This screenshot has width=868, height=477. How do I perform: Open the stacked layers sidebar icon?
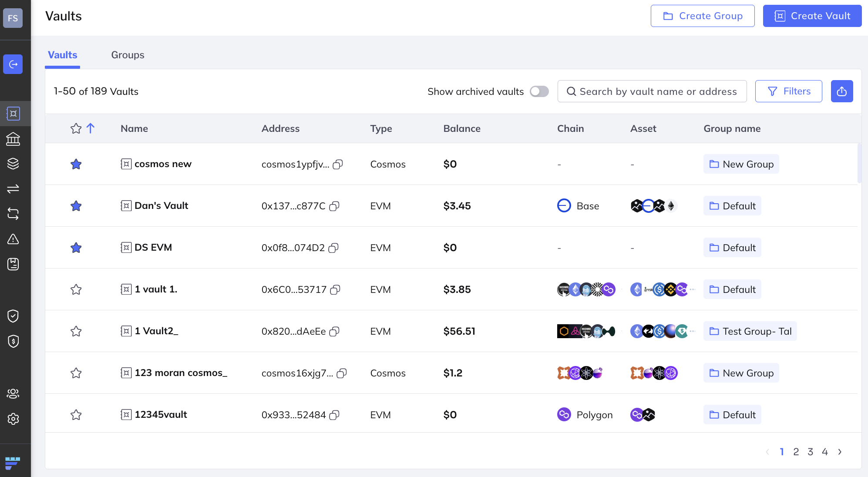pyautogui.click(x=13, y=164)
